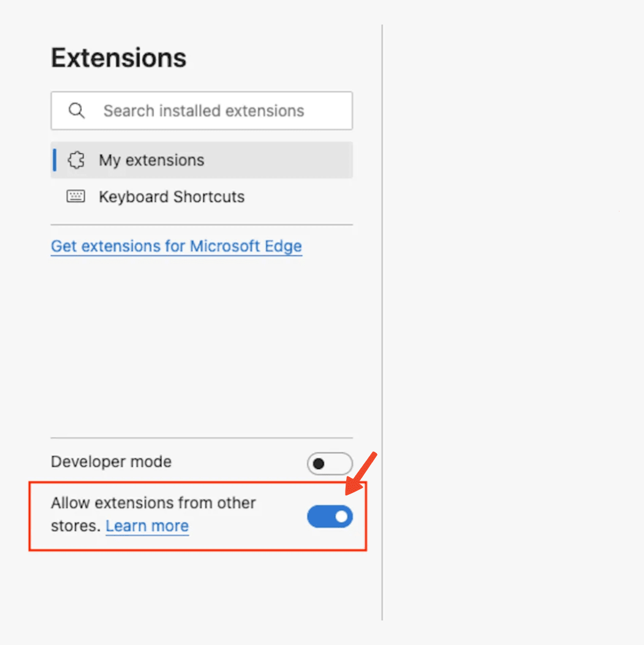Turn off Allow extensions from other stores
The width and height of the screenshot is (644, 645).
click(x=330, y=517)
